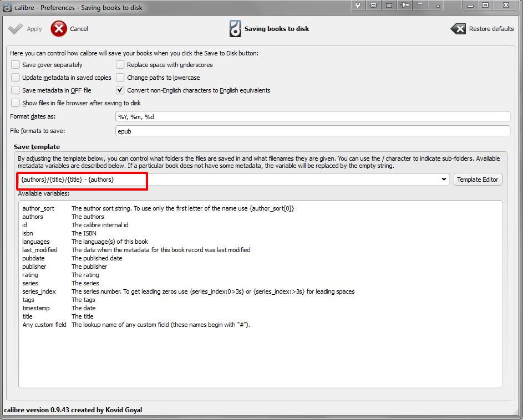Click the 'last_modified' variable name
Image resolution: width=523 pixels, height=420 pixels.
[x=40, y=250]
